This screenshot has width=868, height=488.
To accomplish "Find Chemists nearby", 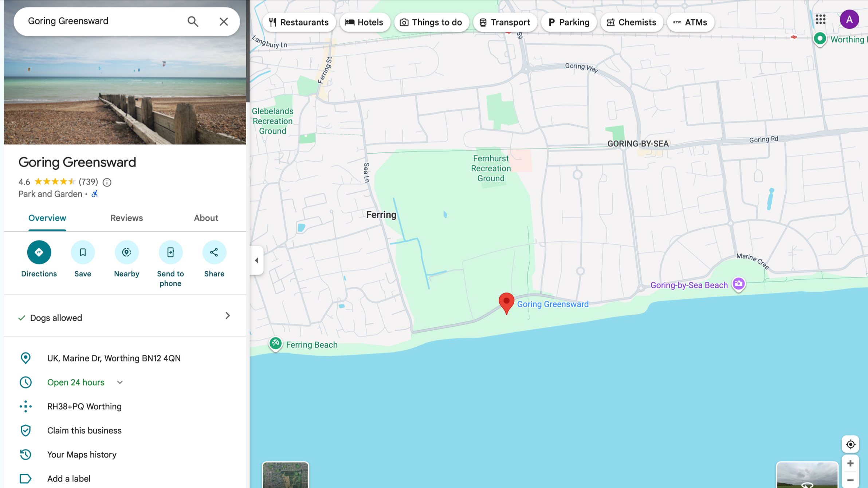I will point(632,22).
